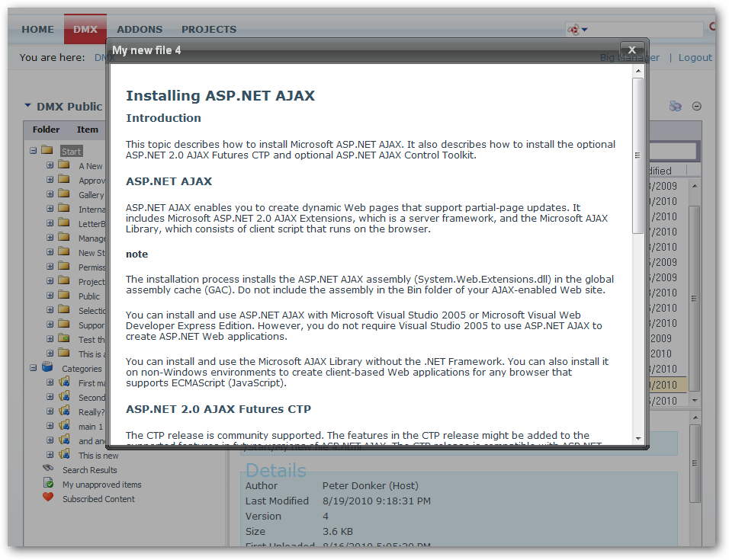The image size is (729, 560).
Task: Click the and an category icon
Action: click(x=64, y=440)
